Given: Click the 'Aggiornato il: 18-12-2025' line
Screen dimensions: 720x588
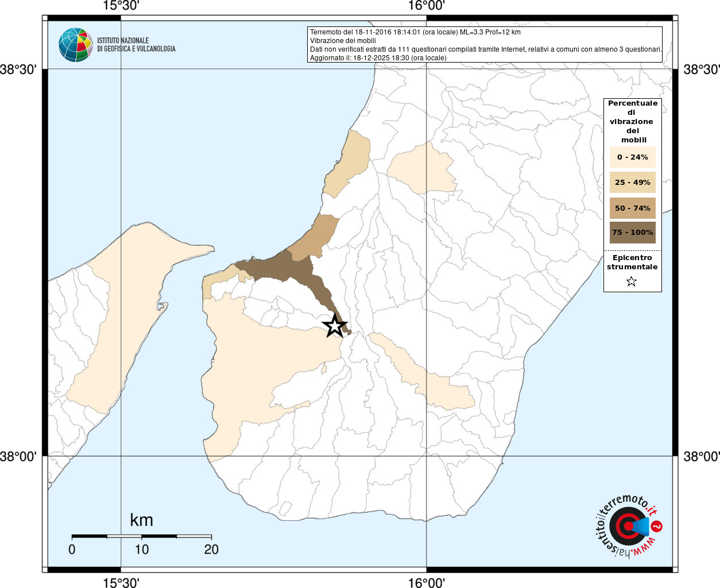Looking at the screenshot, I should pyautogui.click(x=378, y=58).
